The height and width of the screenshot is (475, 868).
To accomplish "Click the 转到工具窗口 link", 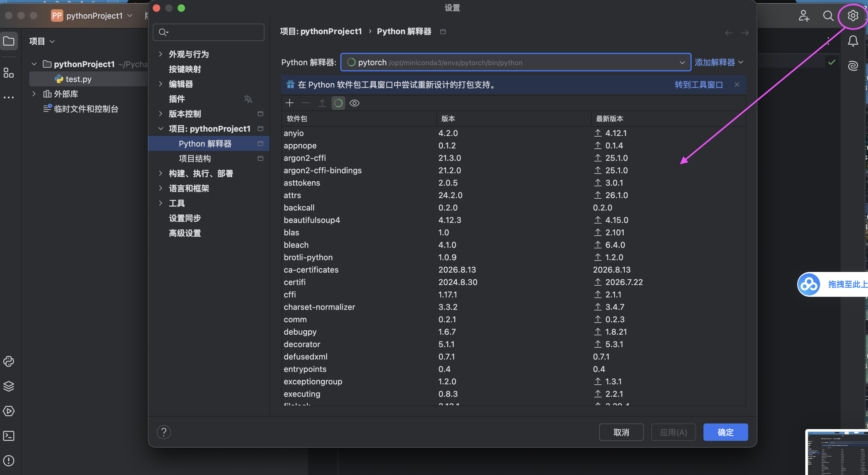I will point(698,84).
